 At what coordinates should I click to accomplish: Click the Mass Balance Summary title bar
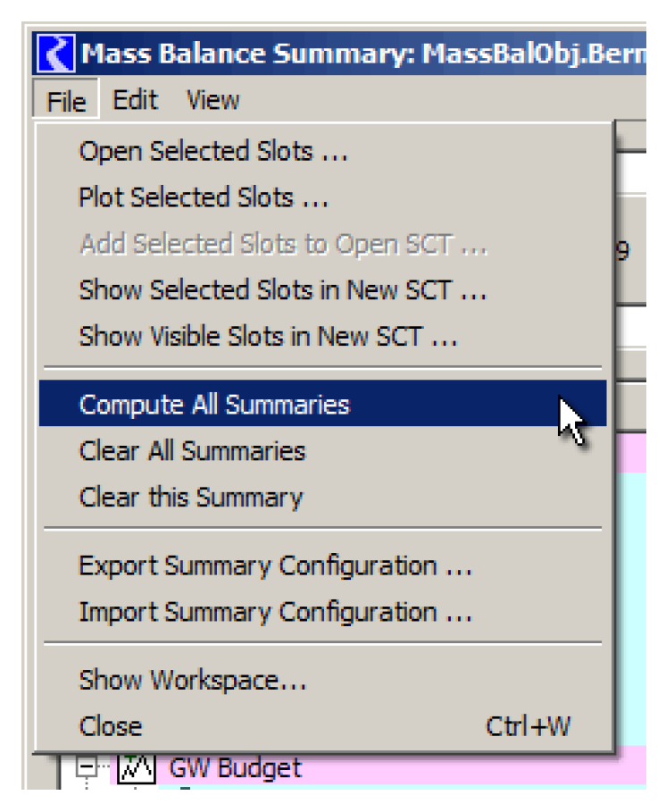357,54
